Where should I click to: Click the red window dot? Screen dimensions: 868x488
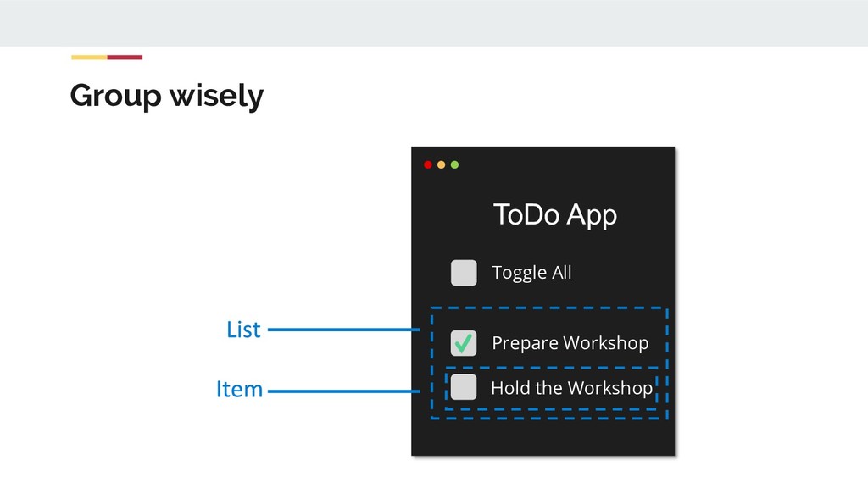click(428, 164)
